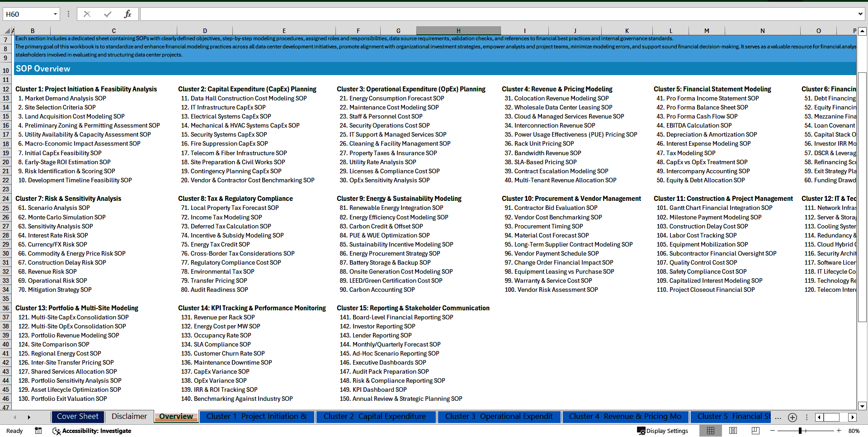Image resolution: width=868 pixels, height=437 pixels.
Task: Add a new worksheet with the plus icon
Action: point(792,417)
